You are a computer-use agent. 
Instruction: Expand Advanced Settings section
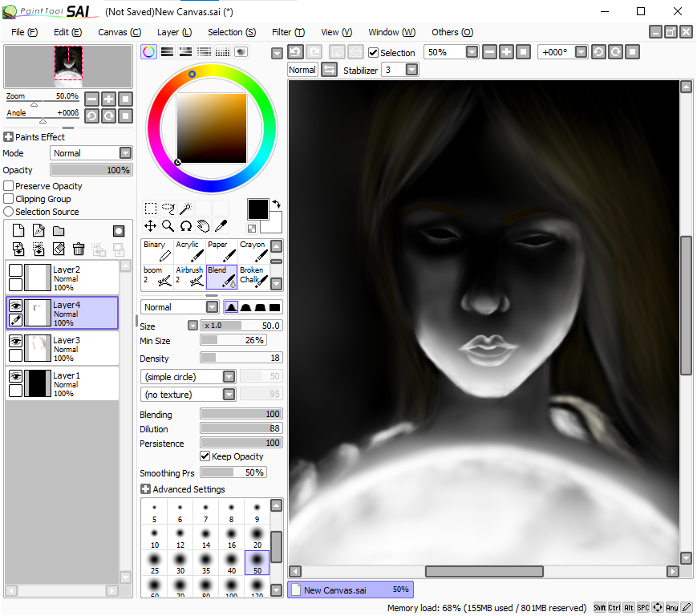[145, 489]
